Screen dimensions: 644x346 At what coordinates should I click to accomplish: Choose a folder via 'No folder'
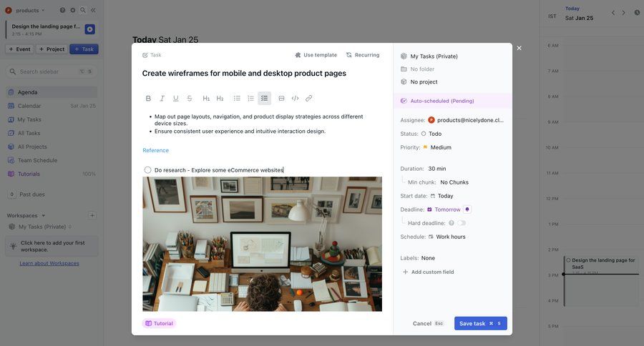[x=417, y=69]
